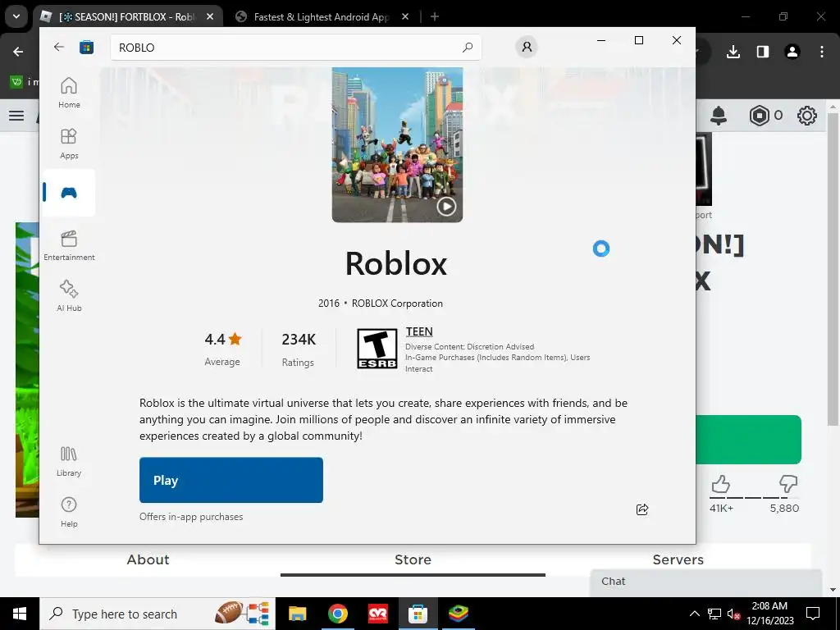Click green play button on Roblox webpage
Image resolution: width=840 pixels, height=630 pixels.
(x=748, y=440)
